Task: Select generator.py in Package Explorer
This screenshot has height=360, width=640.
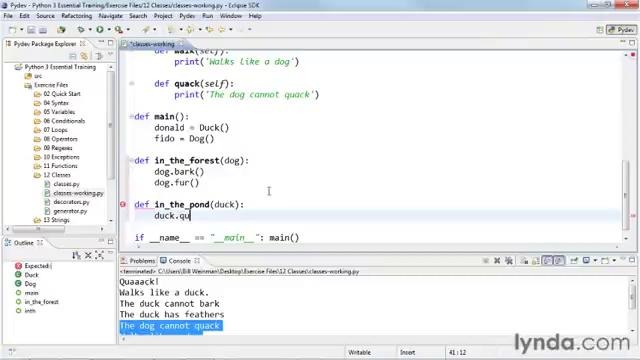Action: [x=70, y=211]
